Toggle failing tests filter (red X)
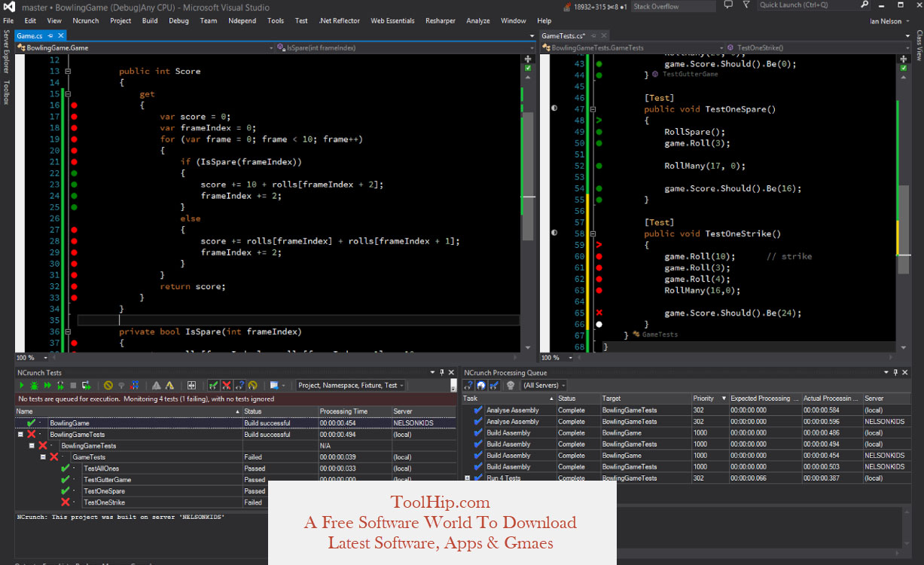Screen dimensions: 924x565 coord(227,385)
